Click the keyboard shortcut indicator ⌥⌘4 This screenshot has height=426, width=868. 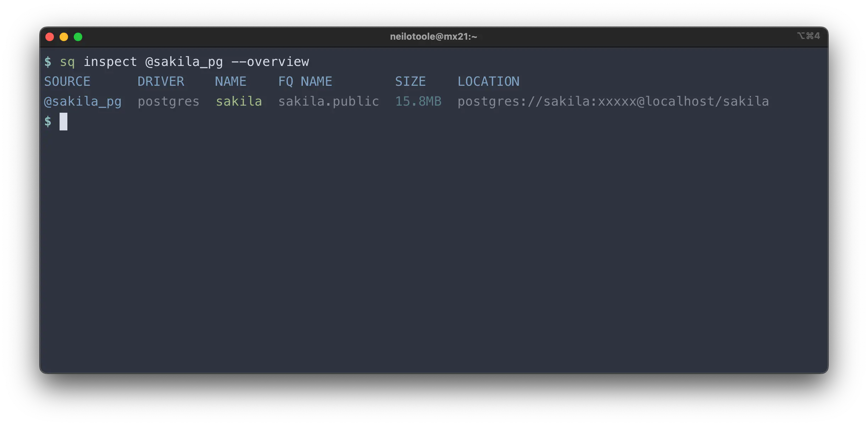[808, 36]
